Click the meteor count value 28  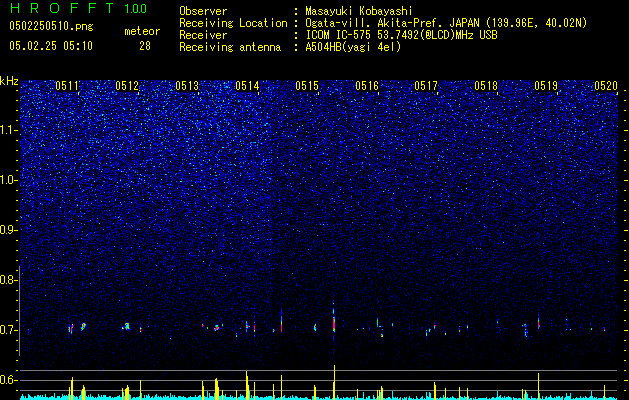tap(145, 46)
